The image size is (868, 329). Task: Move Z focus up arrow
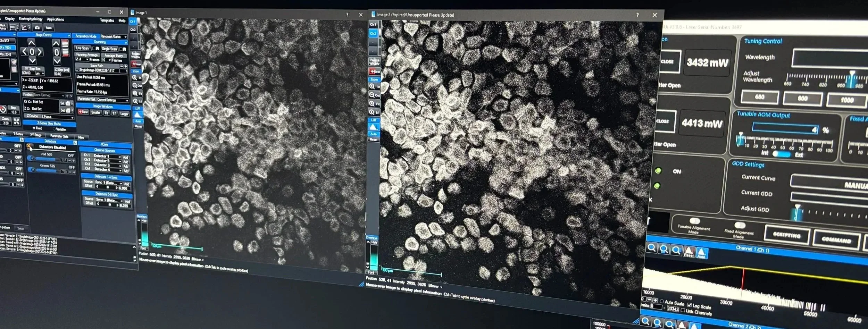tap(57, 43)
